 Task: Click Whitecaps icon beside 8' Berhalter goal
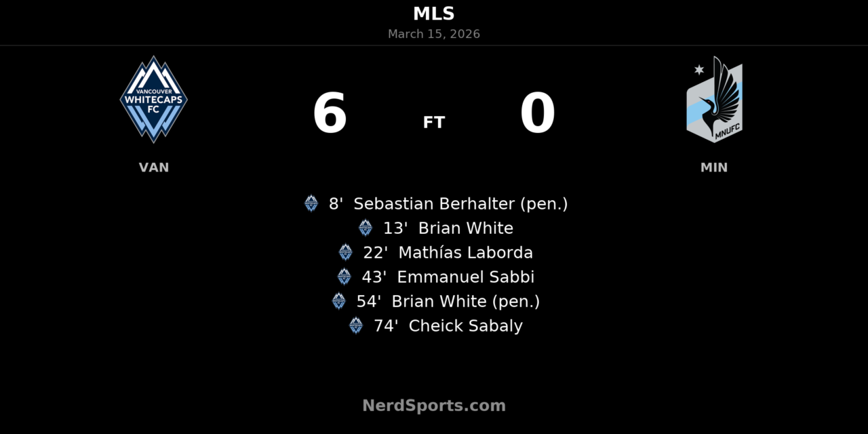tap(311, 203)
